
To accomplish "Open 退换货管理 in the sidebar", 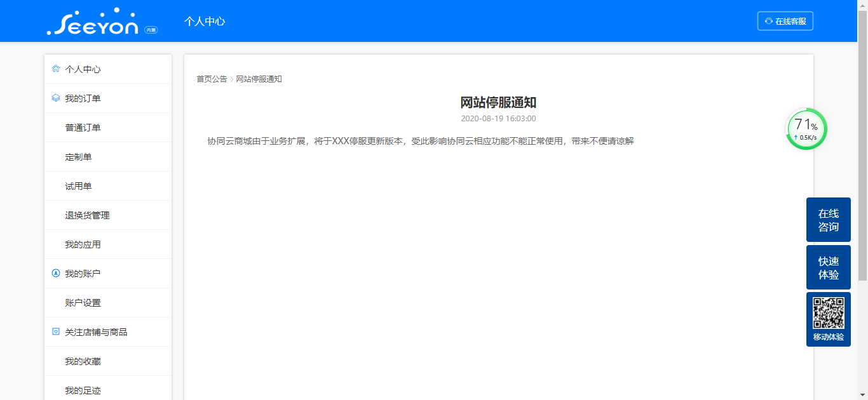I will click(x=108, y=215).
